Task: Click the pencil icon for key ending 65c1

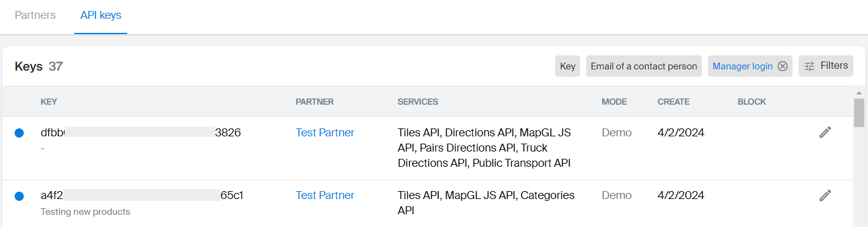Action: (825, 195)
